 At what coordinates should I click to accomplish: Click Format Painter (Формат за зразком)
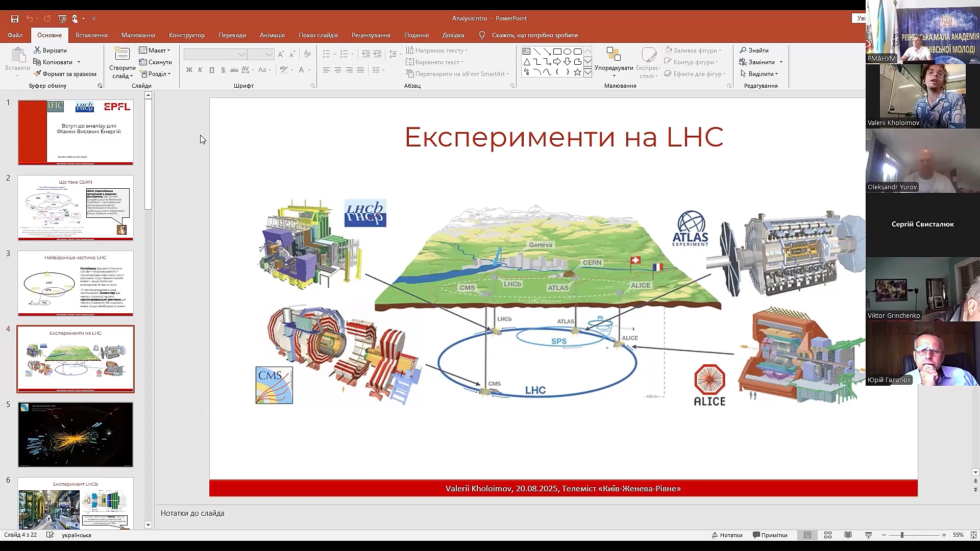[65, 74]
